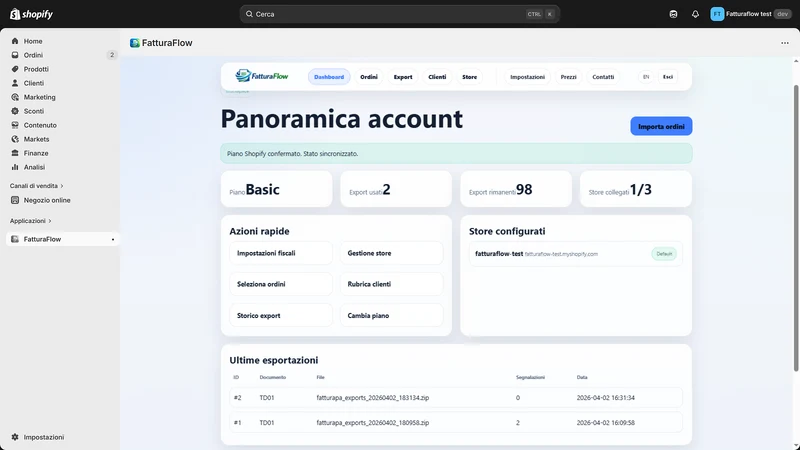
Task: Open the three-dot menu next to FatturaFlow
Action: (785, 43)
